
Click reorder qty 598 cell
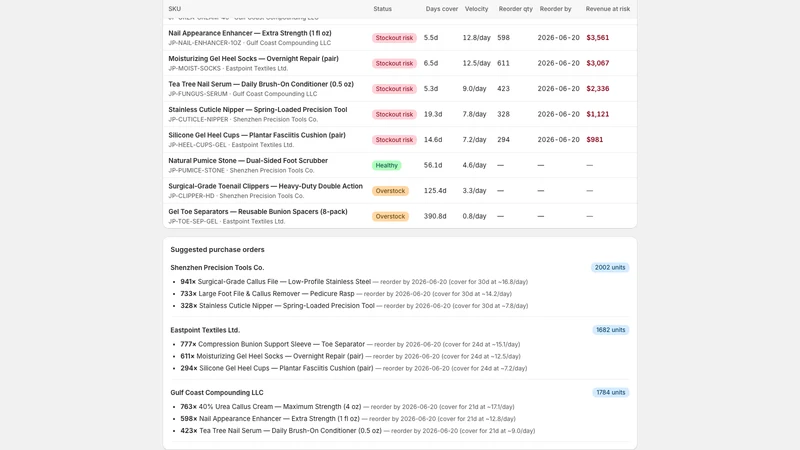point(503,38)
